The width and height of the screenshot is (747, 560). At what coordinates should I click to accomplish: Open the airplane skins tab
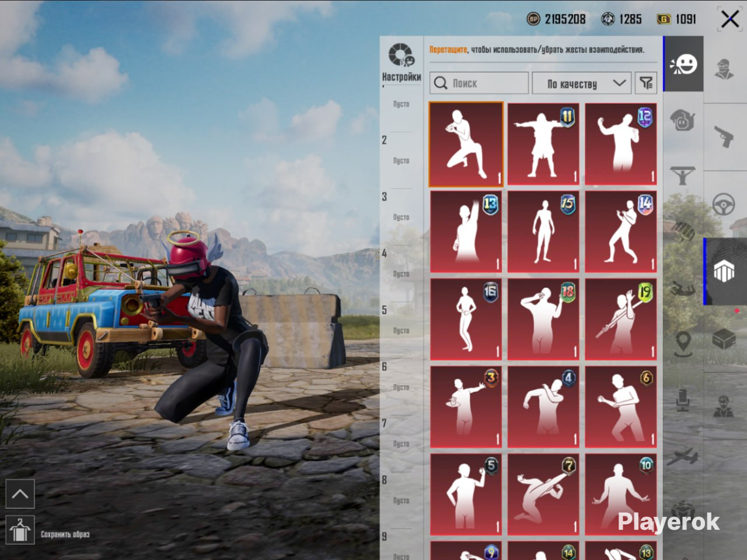coord(682,456)
